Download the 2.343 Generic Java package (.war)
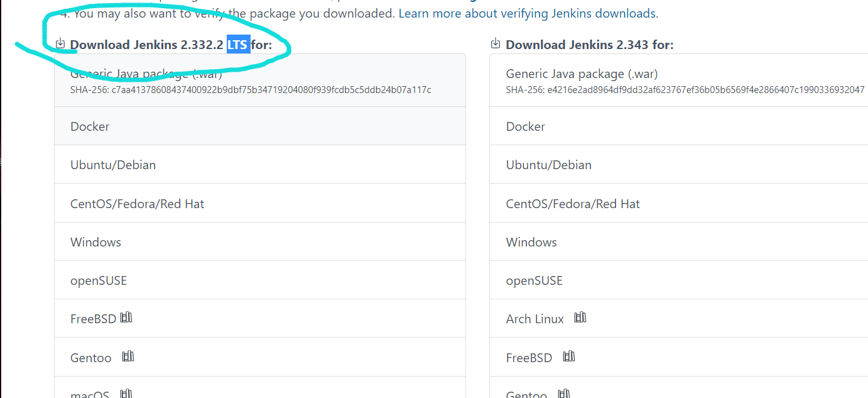 click(x=679, y=80)
